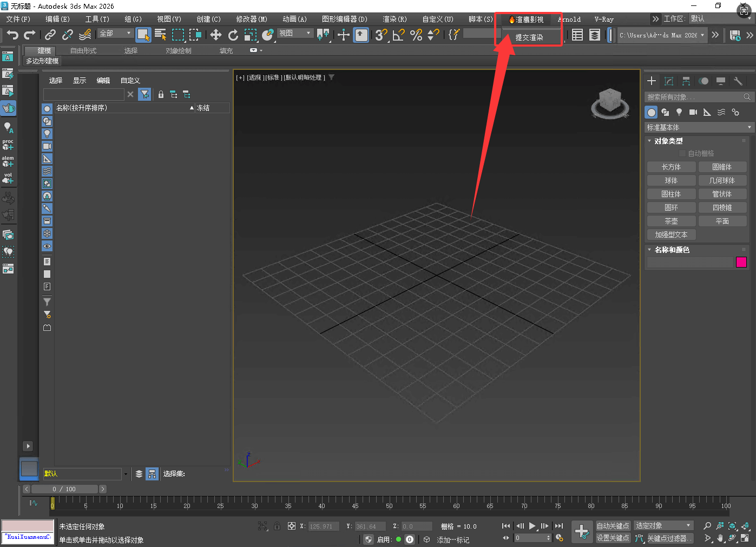This screenshot has width=756, height=547.
Task: Click the Link objects chain icon
Action: tap(50, 35)
